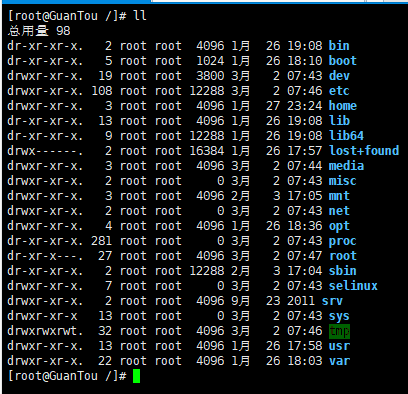Viewport: 408px width, 394px height.
Task: Click time '18:10' in the boot row
Action: 305,61
